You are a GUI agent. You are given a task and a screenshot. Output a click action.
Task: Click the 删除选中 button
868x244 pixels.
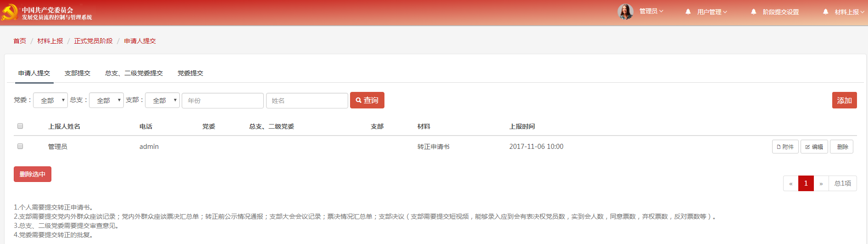(33, 174)
